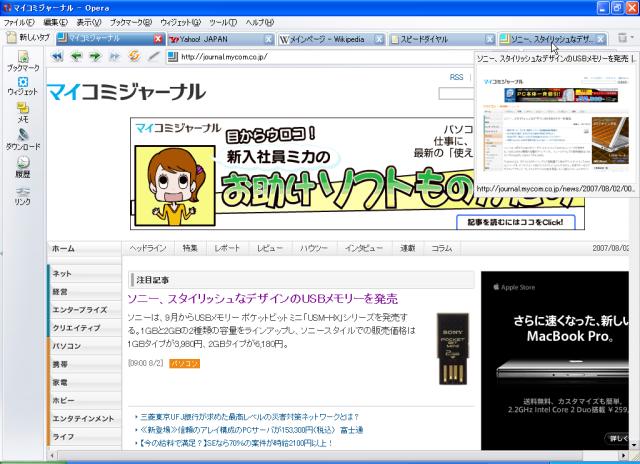640x464 pixels.
Task: Select the 経営 category in sidebar
Action: 84,292
